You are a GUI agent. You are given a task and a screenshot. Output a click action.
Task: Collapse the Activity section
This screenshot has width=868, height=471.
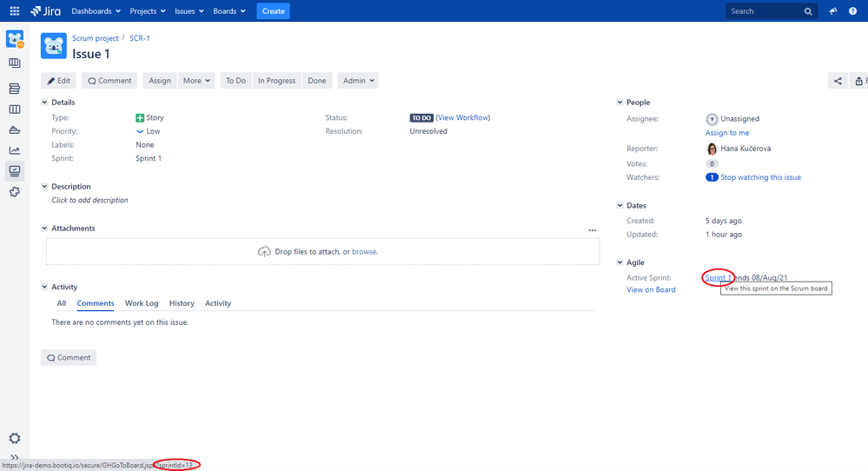tap(44, 287)
